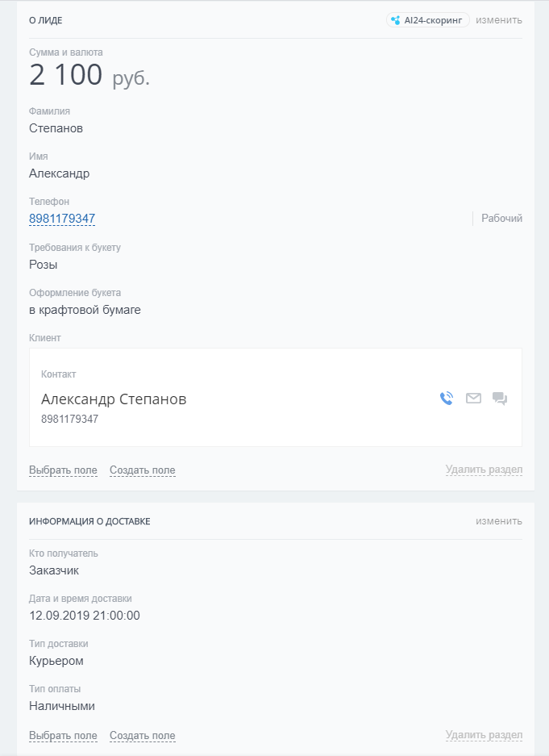
Task: Click the Тип оплаты value Наличными
Action: tap(62, 706)
